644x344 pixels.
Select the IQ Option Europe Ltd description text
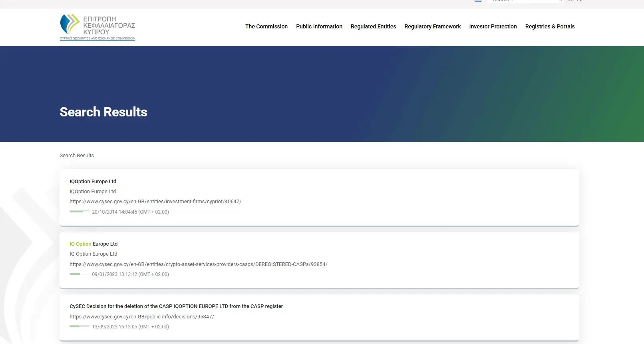click(x=93, y=254)
